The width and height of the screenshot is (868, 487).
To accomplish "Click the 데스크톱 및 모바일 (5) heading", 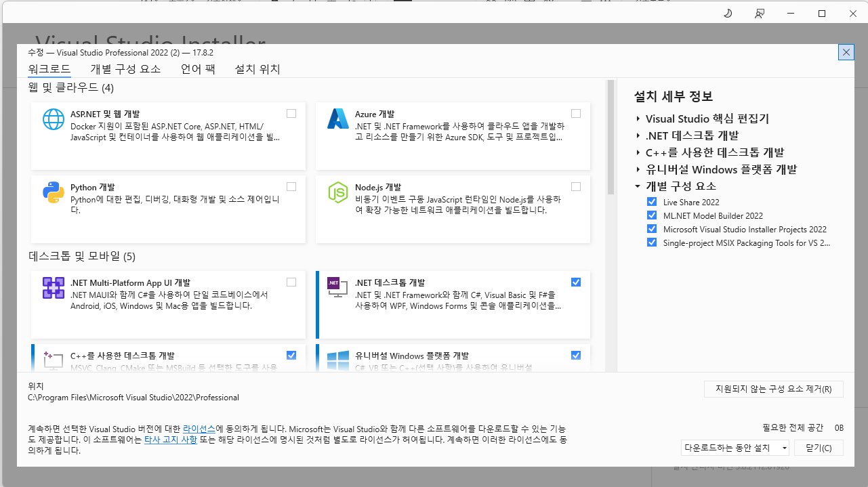I will click(x=82, y=256).
